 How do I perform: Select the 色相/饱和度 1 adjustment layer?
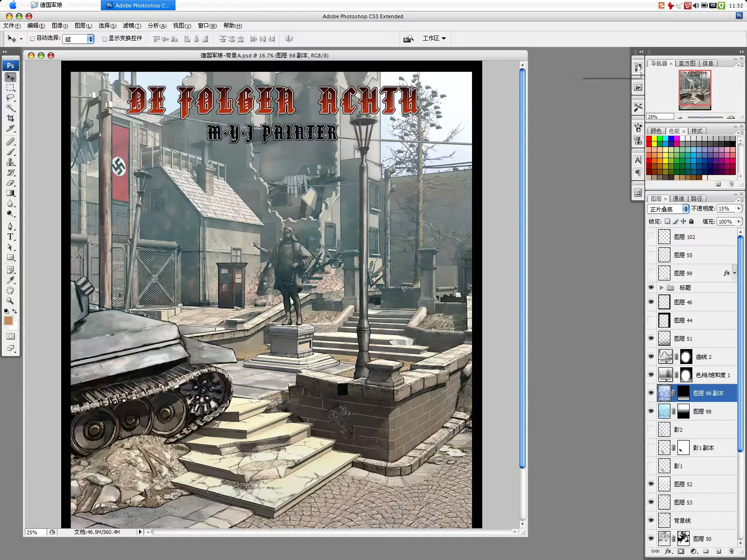click(691, 375)
